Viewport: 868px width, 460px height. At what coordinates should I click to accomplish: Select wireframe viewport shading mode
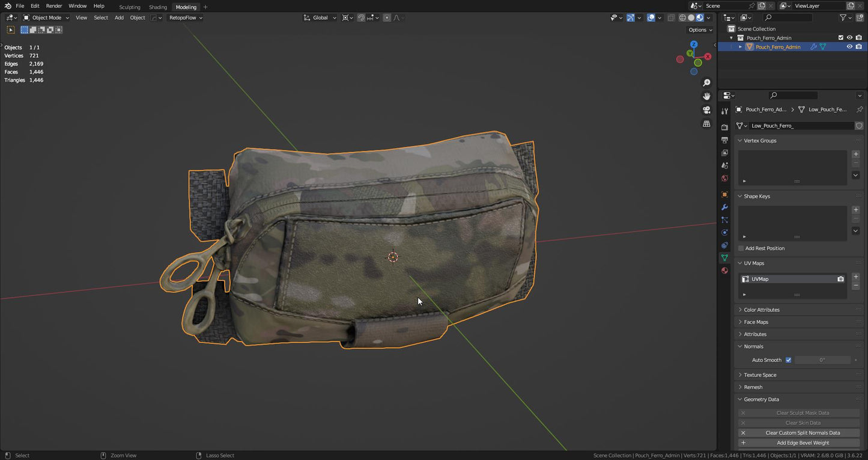click(x=682, y=17)
